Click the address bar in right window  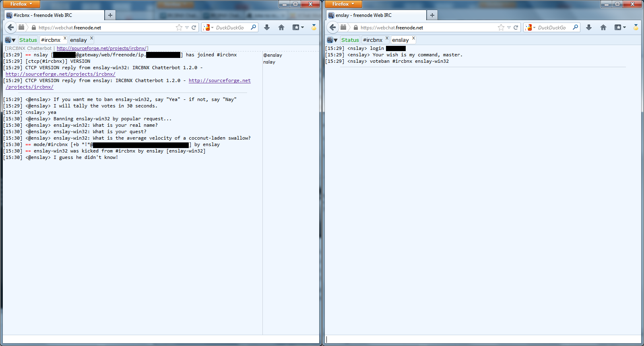(x=428, y=28)
